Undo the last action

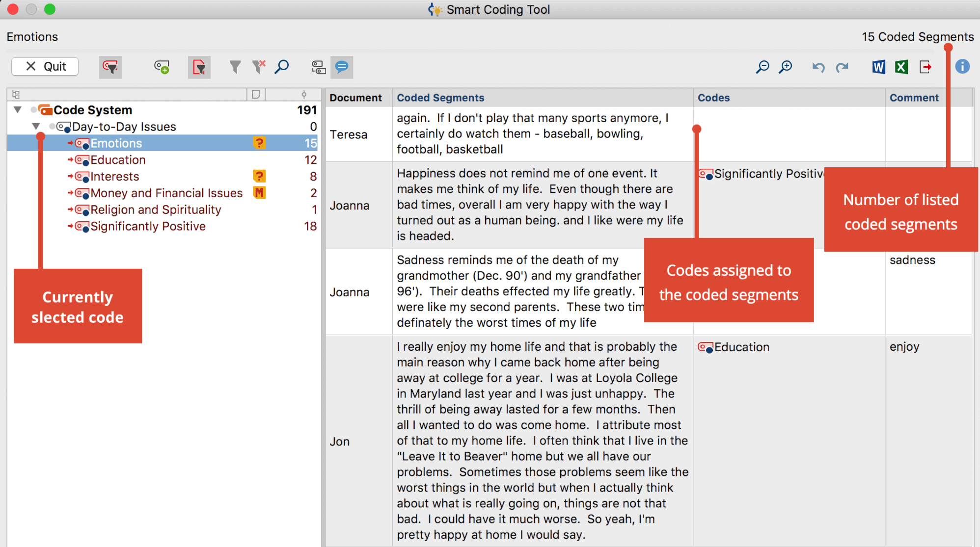tap(818, 67)
